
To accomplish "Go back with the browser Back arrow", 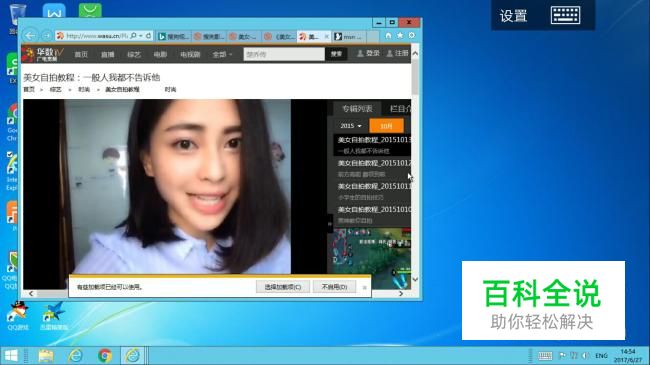I will [30, 36].
